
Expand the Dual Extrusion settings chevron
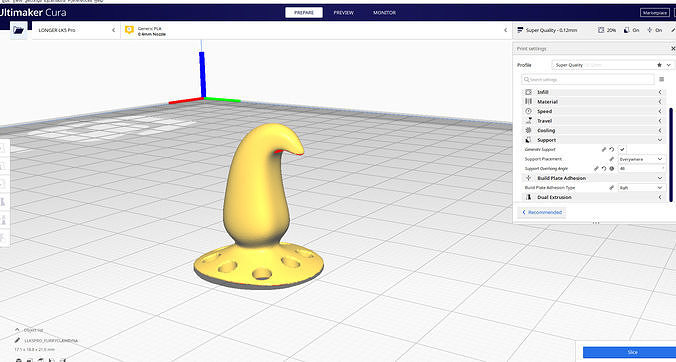(660, 197)
